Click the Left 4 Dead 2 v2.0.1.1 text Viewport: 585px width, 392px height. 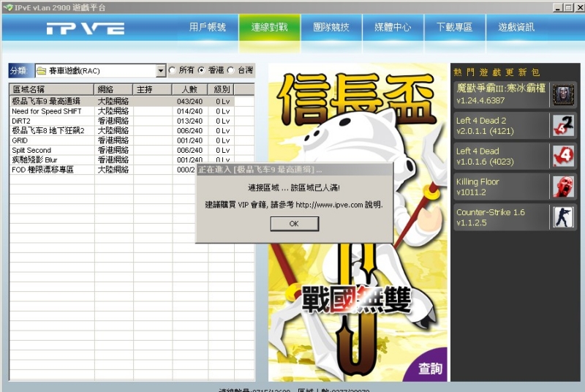click(x=485, y=126)
